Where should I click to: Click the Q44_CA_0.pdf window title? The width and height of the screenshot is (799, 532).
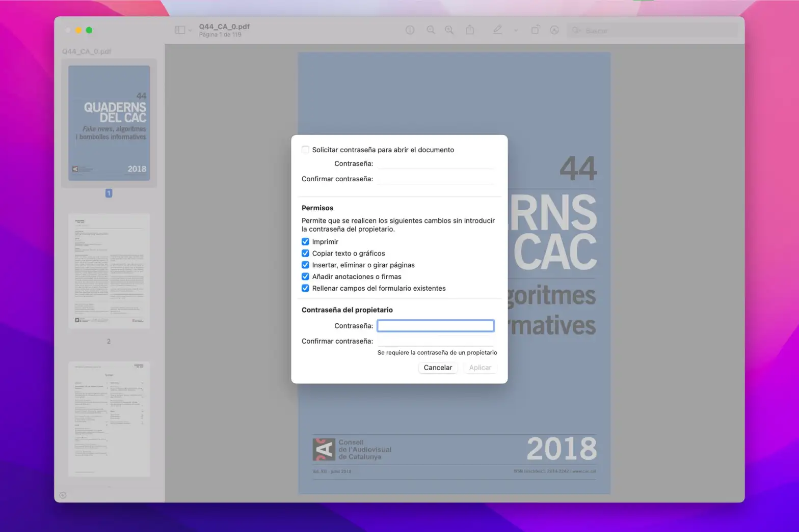coord(224,26)
